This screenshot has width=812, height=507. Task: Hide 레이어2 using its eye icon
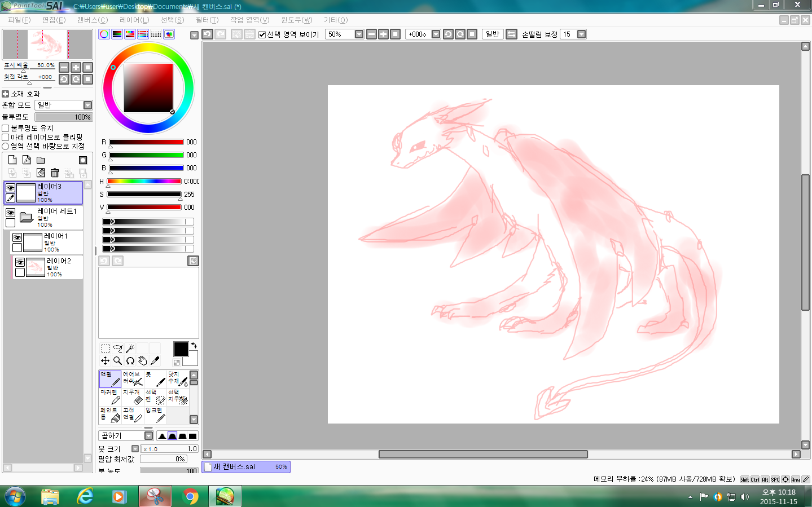(x=20, y=263)
